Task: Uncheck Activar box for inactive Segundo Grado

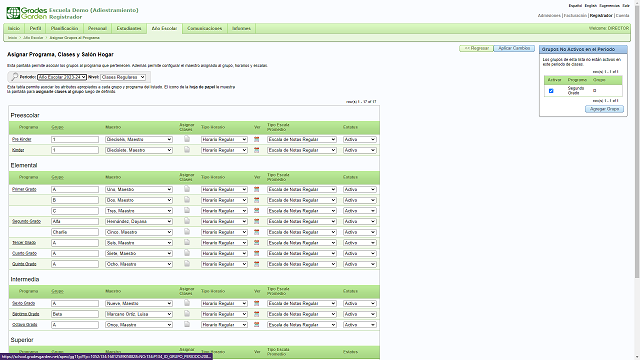Action: (551, 91)
